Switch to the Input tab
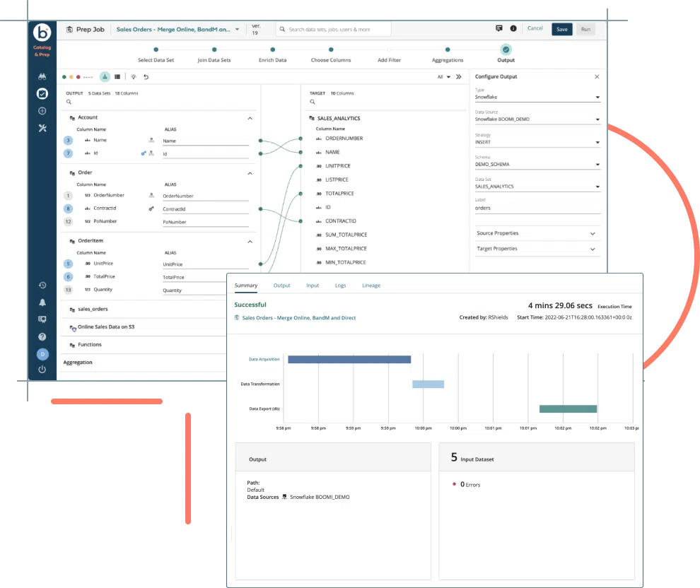 tap(313, 286)
